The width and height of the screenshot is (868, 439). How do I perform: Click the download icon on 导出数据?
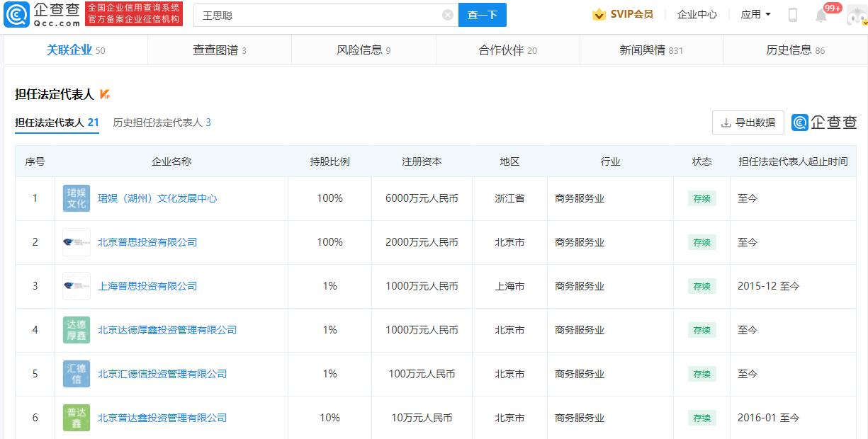pyautogui.click(x=726, y=122)
